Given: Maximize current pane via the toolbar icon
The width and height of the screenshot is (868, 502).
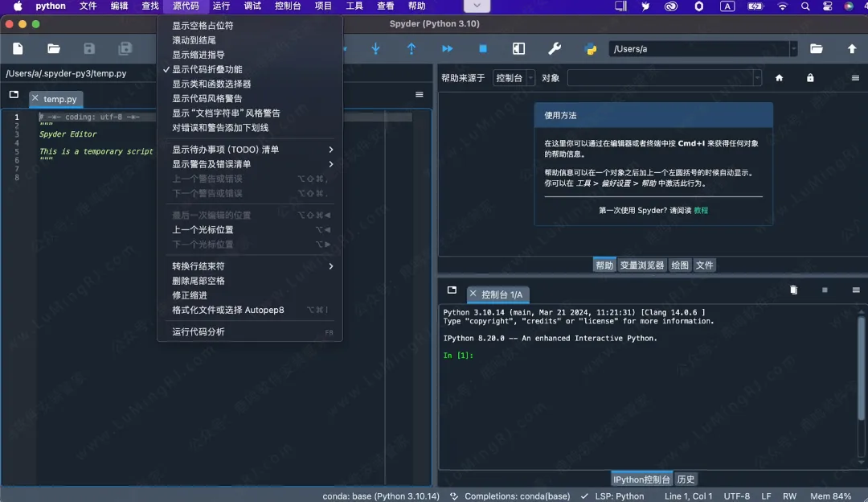Looking at the screenshot, I should click(517, 48).
